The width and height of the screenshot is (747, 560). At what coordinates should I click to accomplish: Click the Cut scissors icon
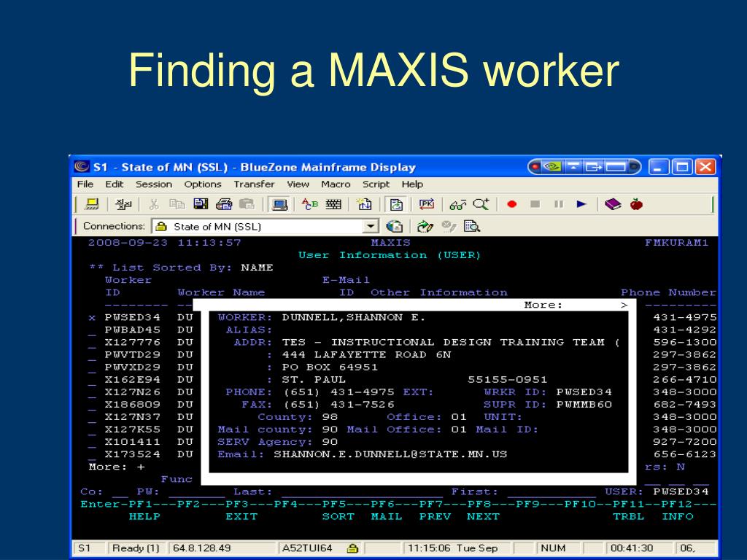(153, 204)
